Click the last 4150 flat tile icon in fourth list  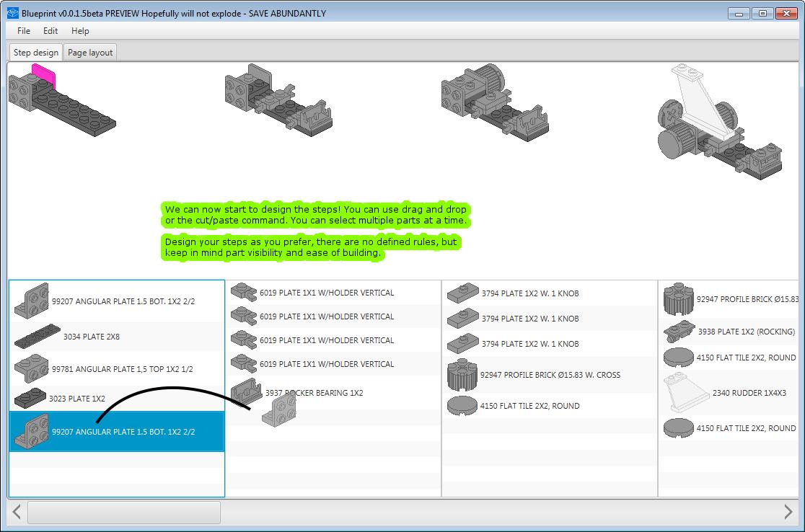[679, 428]
